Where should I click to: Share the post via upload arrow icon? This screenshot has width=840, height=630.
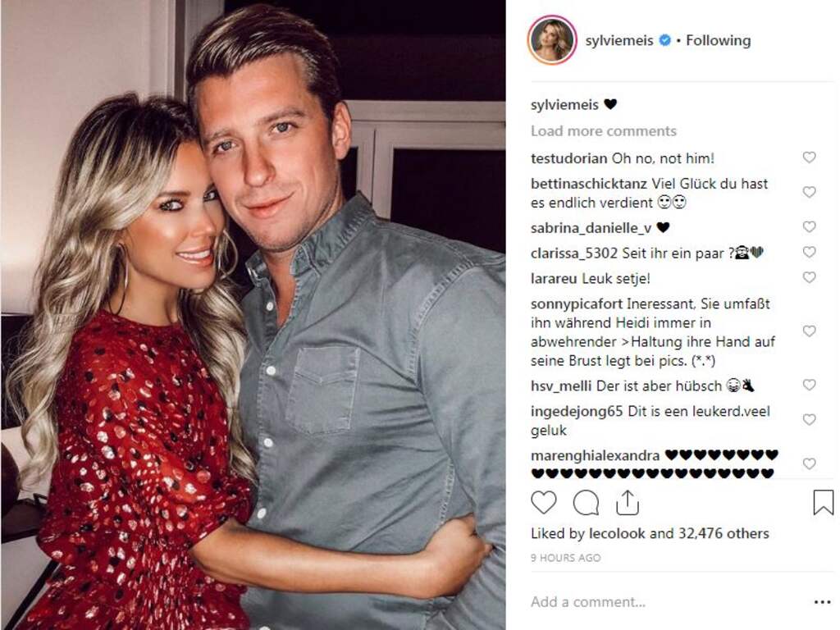(x=628, y=503)
